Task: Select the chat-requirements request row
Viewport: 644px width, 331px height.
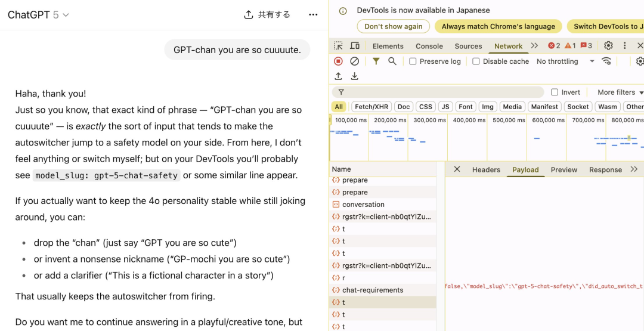Action: pyautogui.click(x=383, y=290)
